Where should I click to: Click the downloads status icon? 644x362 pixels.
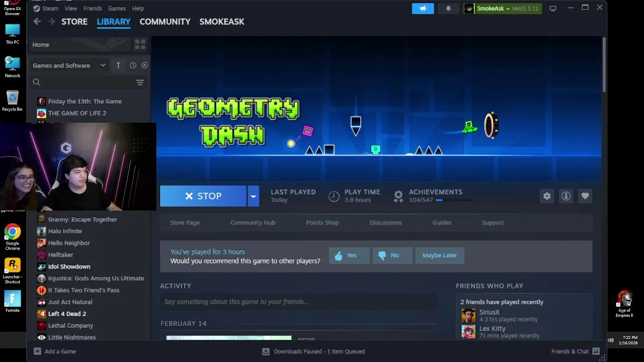coord(266,351)
